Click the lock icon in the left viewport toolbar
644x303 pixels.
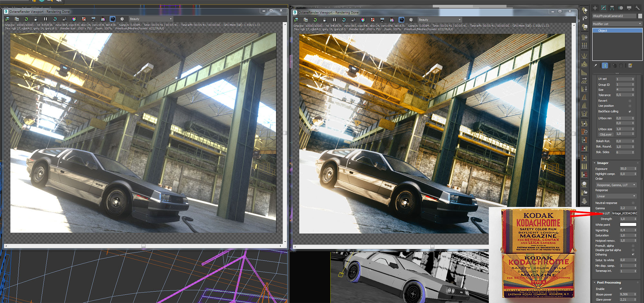point(36,19)
